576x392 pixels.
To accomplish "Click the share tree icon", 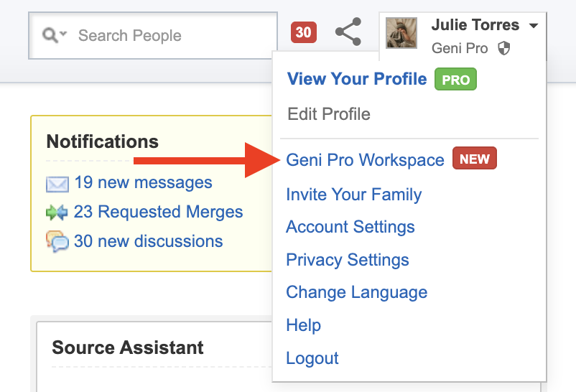I will (348, 33).
